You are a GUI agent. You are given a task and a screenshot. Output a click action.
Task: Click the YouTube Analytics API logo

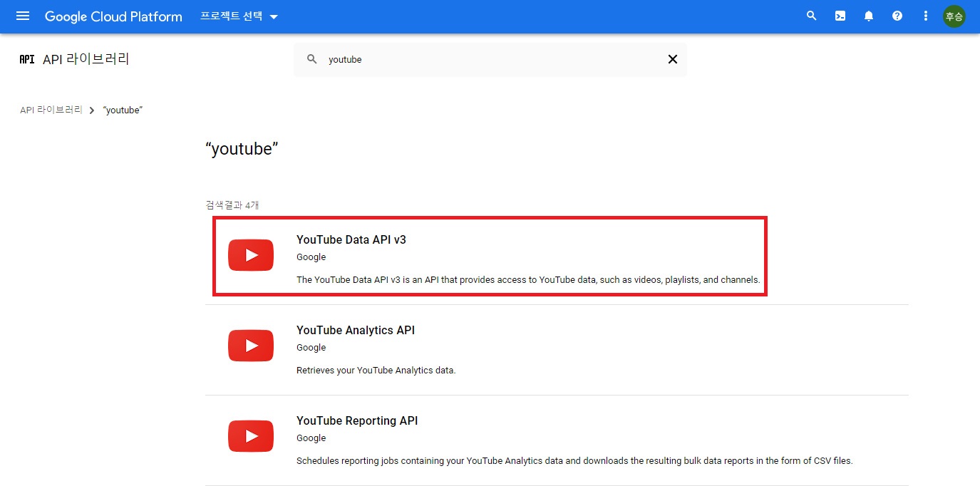[x=251, y=346]
